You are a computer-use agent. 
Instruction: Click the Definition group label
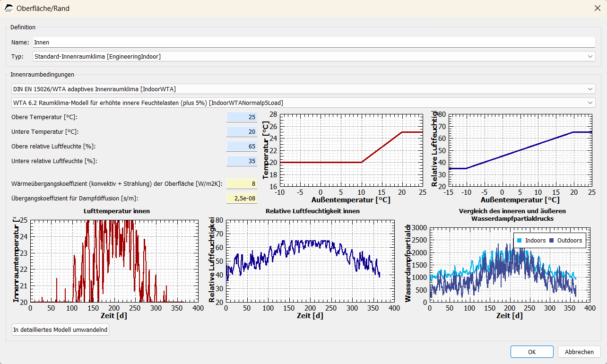[23, 27]
